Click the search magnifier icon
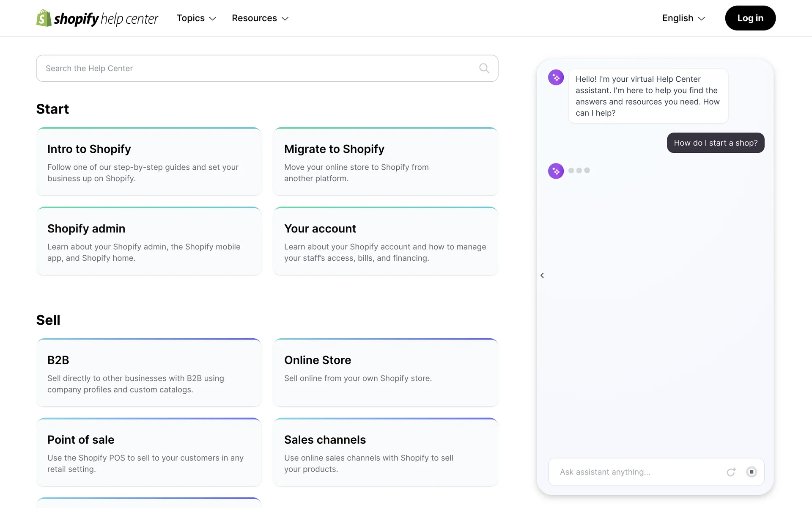 [484, 68]
